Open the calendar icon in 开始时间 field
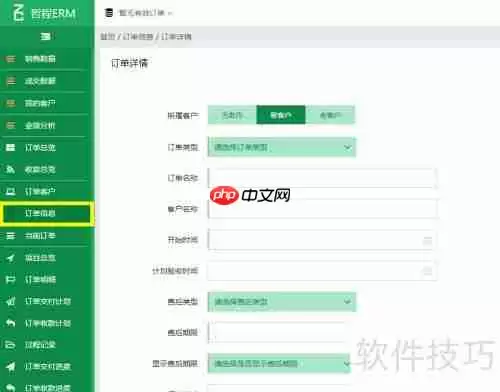 [427, 240]
